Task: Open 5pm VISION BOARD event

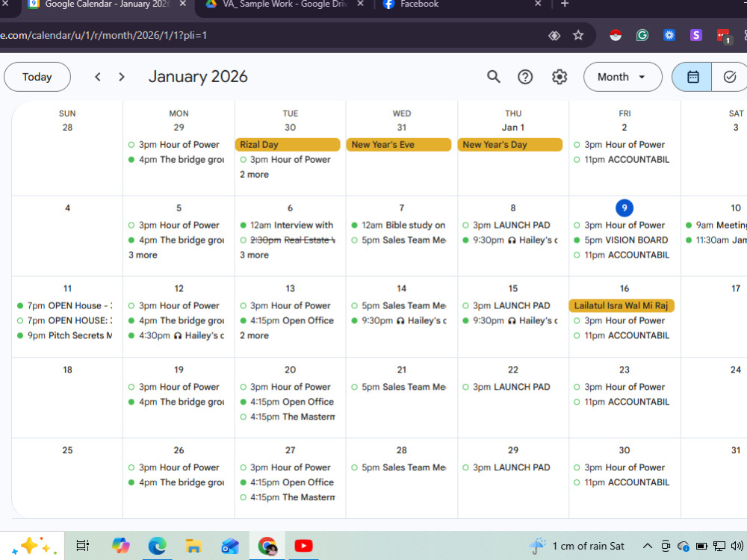Action: tap(622, 240)
